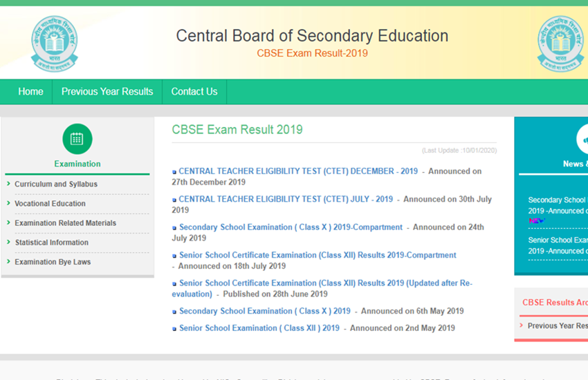Click Previous Year Results in archive panel
Image resolution: width=588 pixels, height=380 pixels.
point(557,325)
